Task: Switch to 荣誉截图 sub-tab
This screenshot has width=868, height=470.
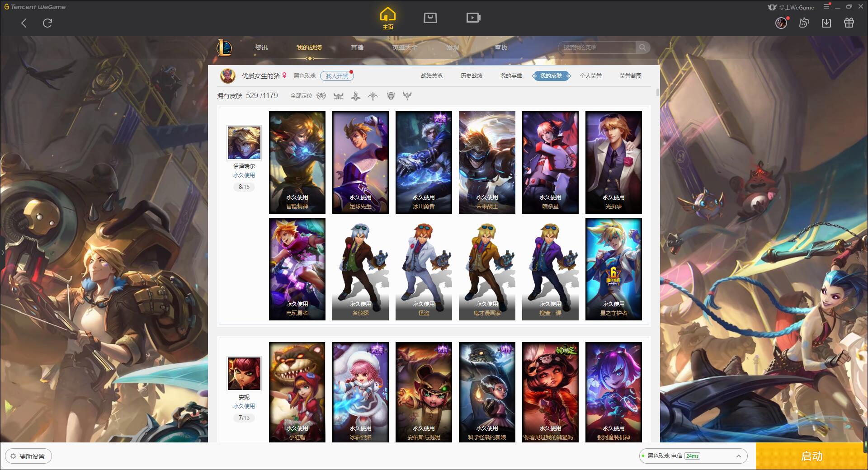Action: coord(631,76)
